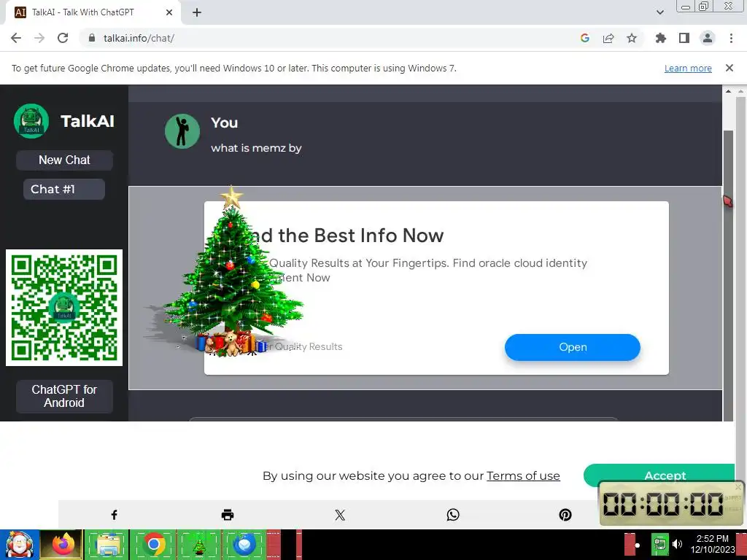Click the Learn more link
Screen dimensions: 747x560
(x=688, y=69)
